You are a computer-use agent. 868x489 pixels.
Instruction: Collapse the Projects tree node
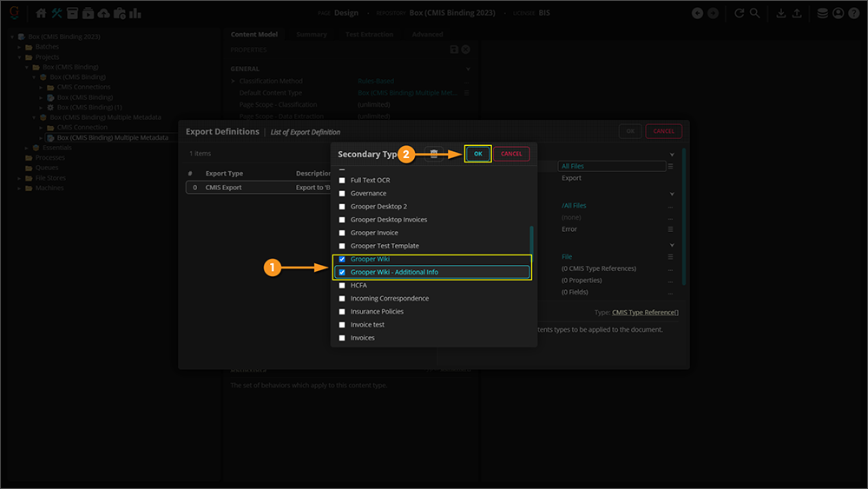coord(19,57)
